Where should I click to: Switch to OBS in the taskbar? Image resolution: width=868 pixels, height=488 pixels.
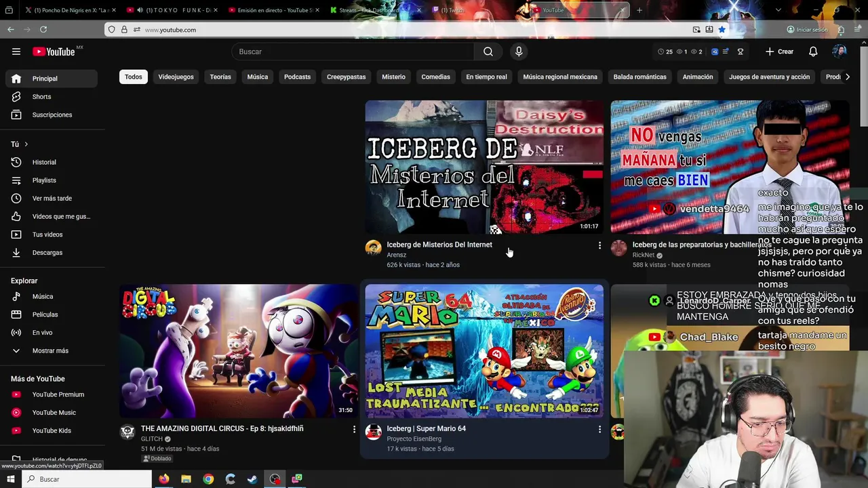pos(275,479)
